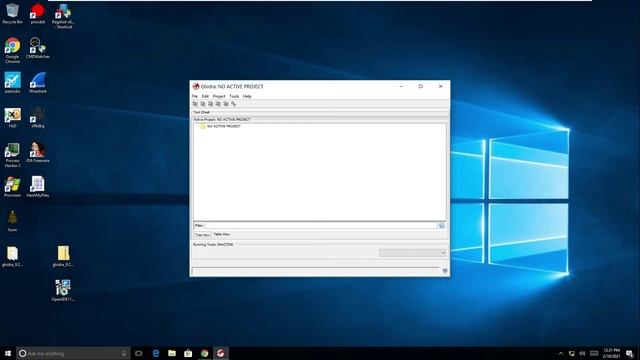Select the OpenJDK11 installer desktop icon

click(x=63, y=291)
